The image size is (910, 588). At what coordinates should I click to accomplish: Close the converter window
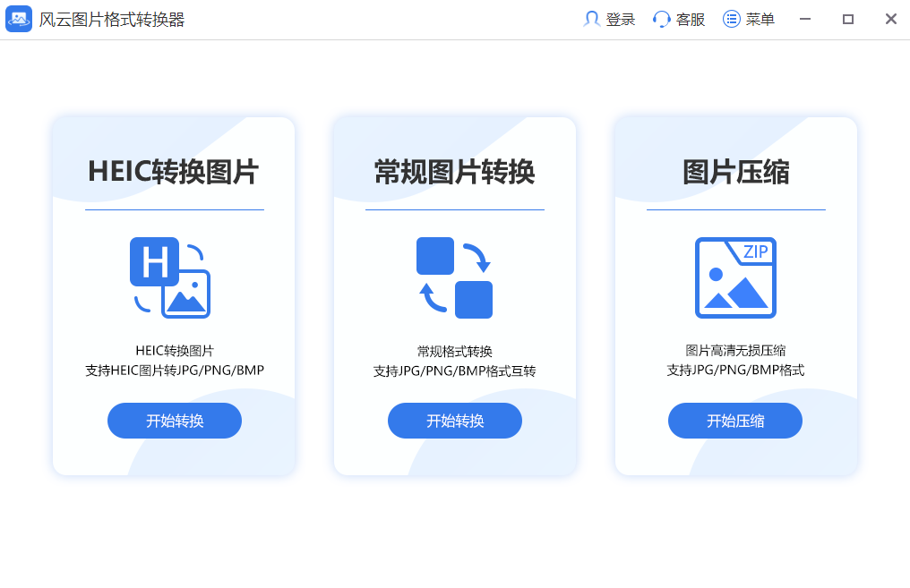coord(890,19)
